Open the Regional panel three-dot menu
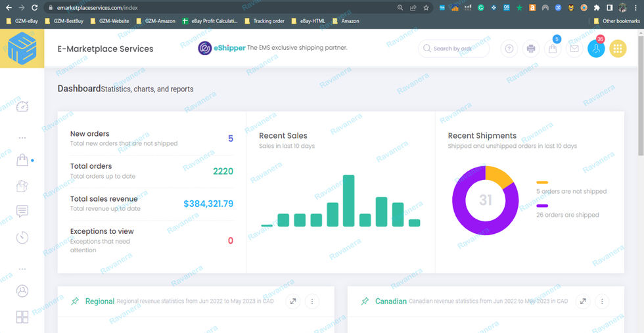This screenshot has width=644, height=333. pyautogui.click(x=312, y=301)
